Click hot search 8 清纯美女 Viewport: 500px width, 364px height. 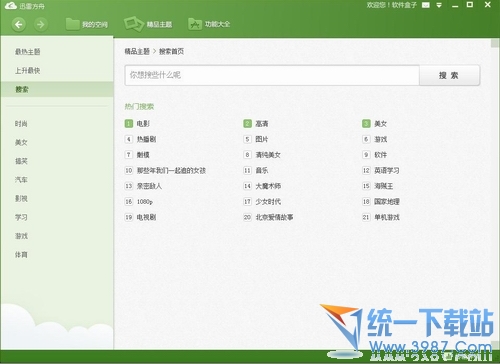point(262,155)
